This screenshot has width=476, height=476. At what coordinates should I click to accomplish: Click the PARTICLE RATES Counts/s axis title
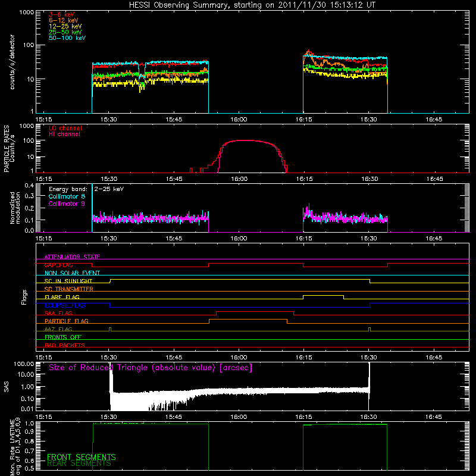pos(9,148)
